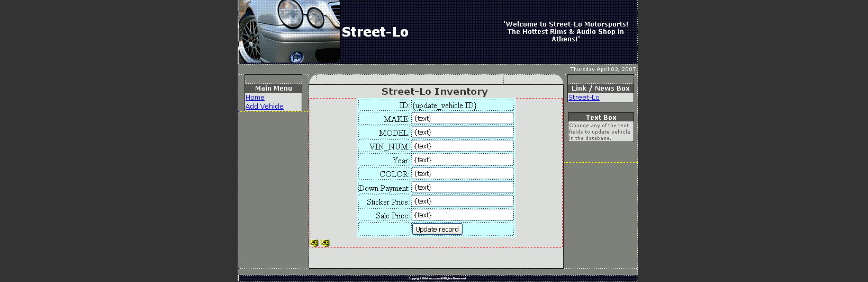Screen dimensions: 868x282
Task: Open the Street-Lo link in News Box
Action: (584, 98)
